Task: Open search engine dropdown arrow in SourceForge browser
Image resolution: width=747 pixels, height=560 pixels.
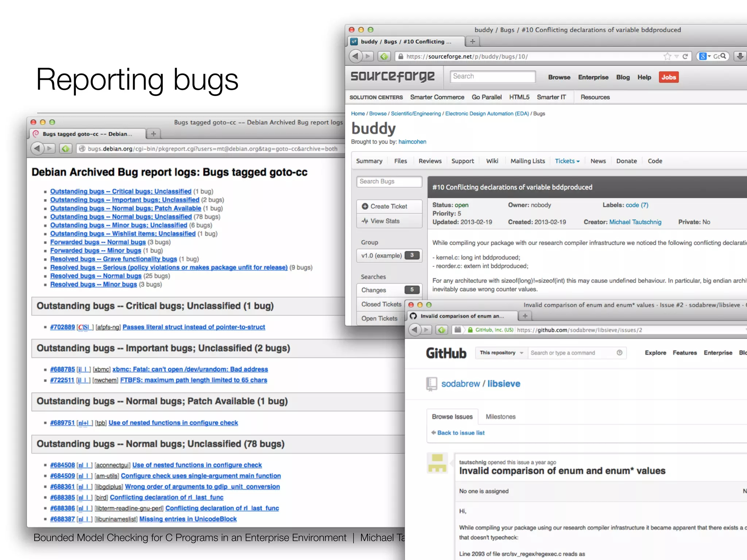Action: [x=709, y=57]
